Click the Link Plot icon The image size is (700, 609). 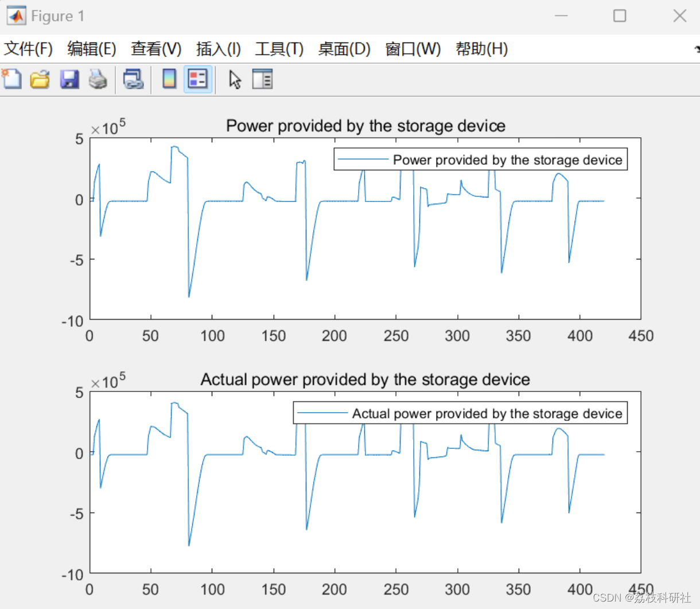133,79
